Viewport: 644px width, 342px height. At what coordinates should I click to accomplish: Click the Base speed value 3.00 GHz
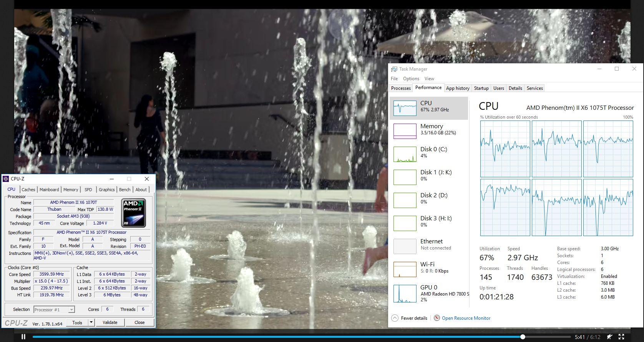click(x=610, y=249)
